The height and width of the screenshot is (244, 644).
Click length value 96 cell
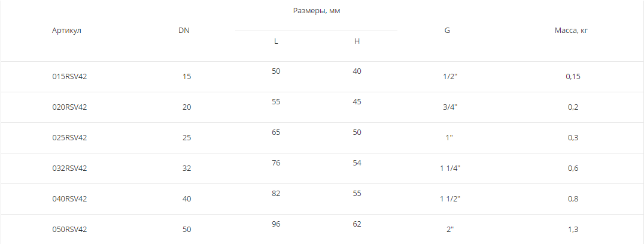point(276,224)
